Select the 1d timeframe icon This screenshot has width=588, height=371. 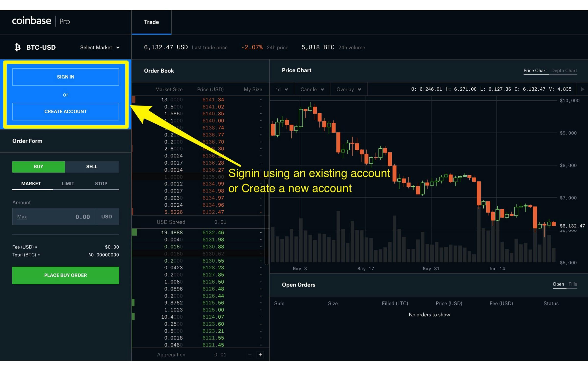click(281, 89)
